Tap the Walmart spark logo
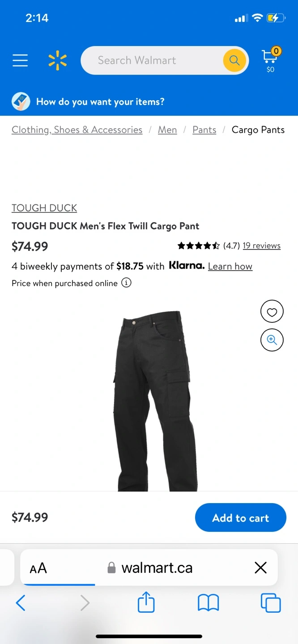 pyautogui.click(x=57, y=60)
